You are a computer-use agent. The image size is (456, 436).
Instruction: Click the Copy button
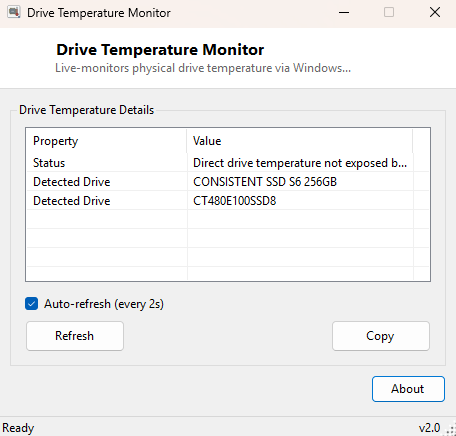point(381,336)
